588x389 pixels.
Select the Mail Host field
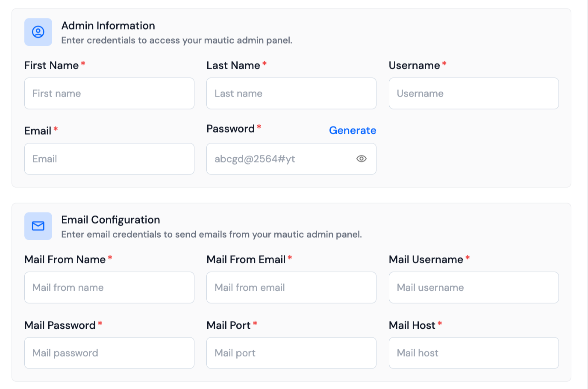click(x=473, y=353)
